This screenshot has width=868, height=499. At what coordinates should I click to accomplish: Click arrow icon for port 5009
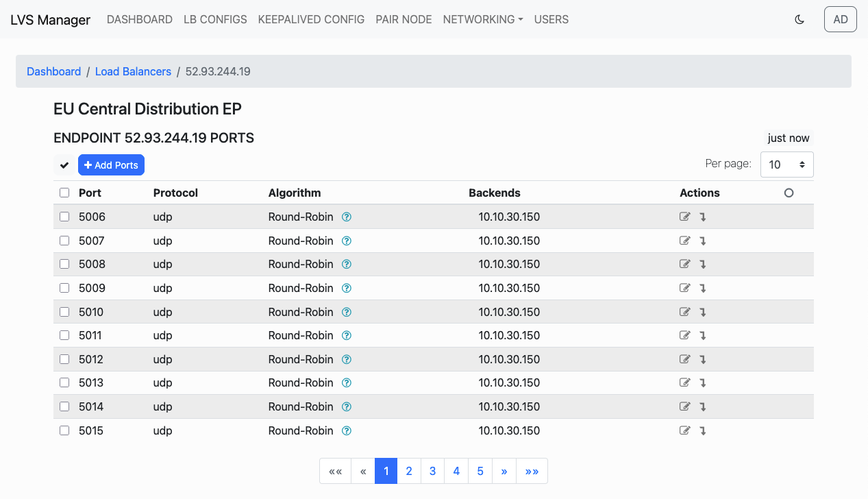click(x=703, y=289)
